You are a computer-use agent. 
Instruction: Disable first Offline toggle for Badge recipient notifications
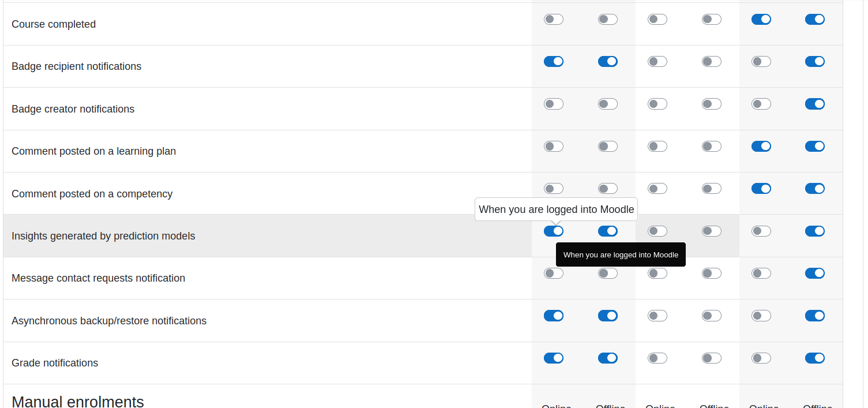click(608, 62)
